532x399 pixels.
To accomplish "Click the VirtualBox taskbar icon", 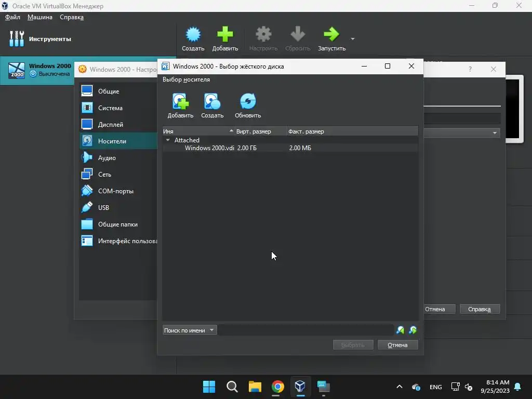I will (300, 387).
